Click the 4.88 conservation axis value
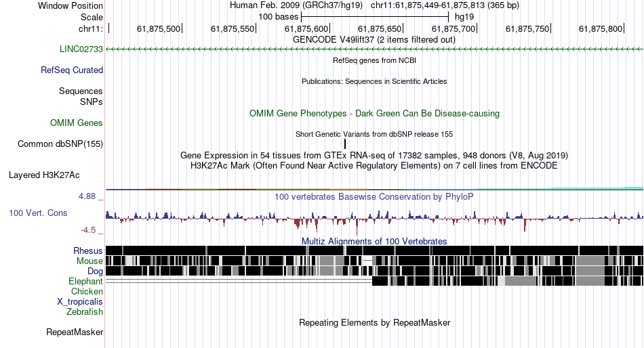Screen dimensions: 644x348 pos(87,196)
